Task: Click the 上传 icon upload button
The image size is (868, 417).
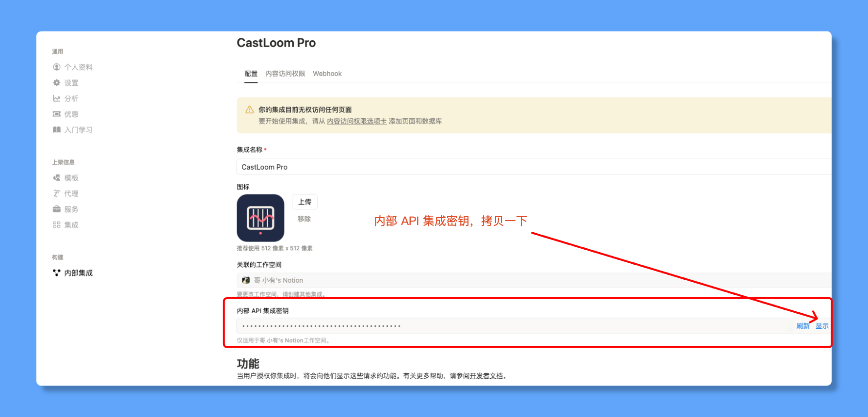Action: pos(305,202)
